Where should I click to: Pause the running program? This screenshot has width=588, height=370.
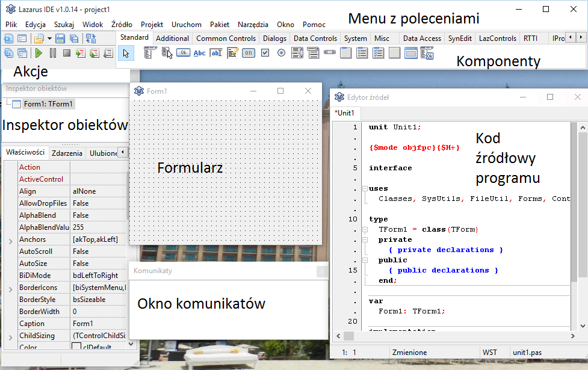click(x=53, y=53)
